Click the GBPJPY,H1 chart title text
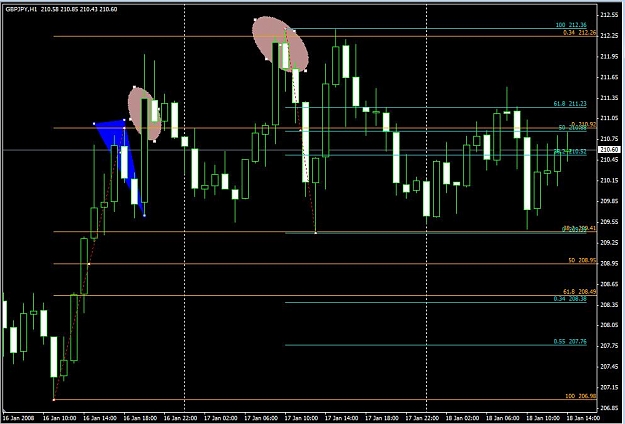Viewport: 625px width, 424px height. click(x=21, y=9)
